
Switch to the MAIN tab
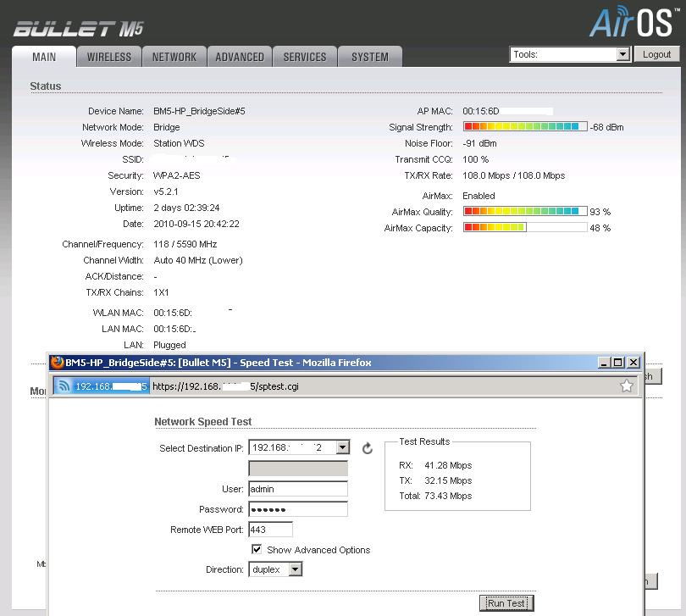(x=44, y=57)
